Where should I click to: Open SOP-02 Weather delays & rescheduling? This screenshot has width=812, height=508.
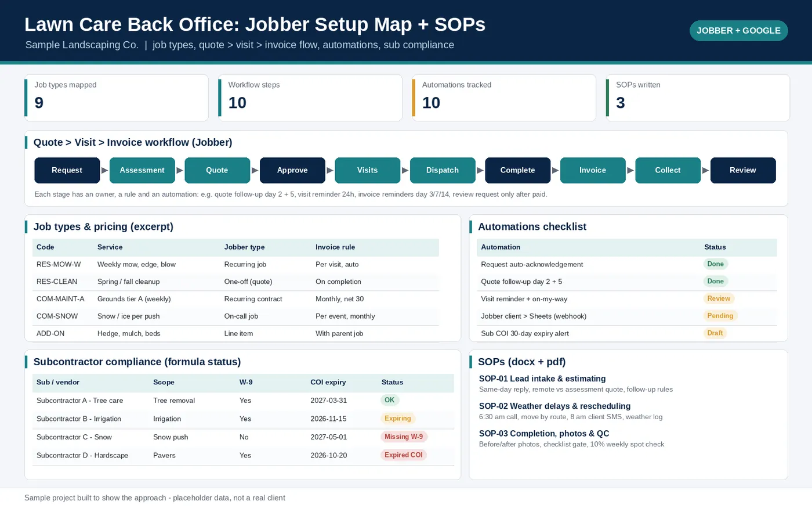coord(554,406)
